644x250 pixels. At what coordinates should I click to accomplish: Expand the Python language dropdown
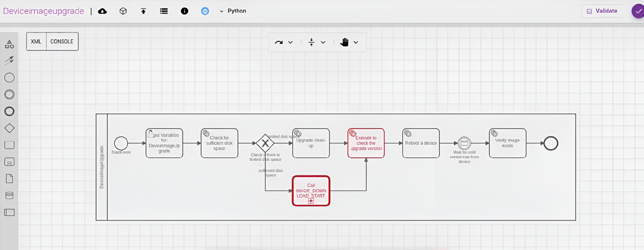click(x=233, y=11)
